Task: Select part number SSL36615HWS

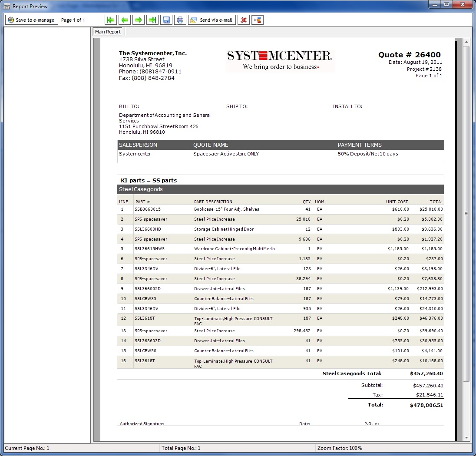Action: (x=150, y=249)
